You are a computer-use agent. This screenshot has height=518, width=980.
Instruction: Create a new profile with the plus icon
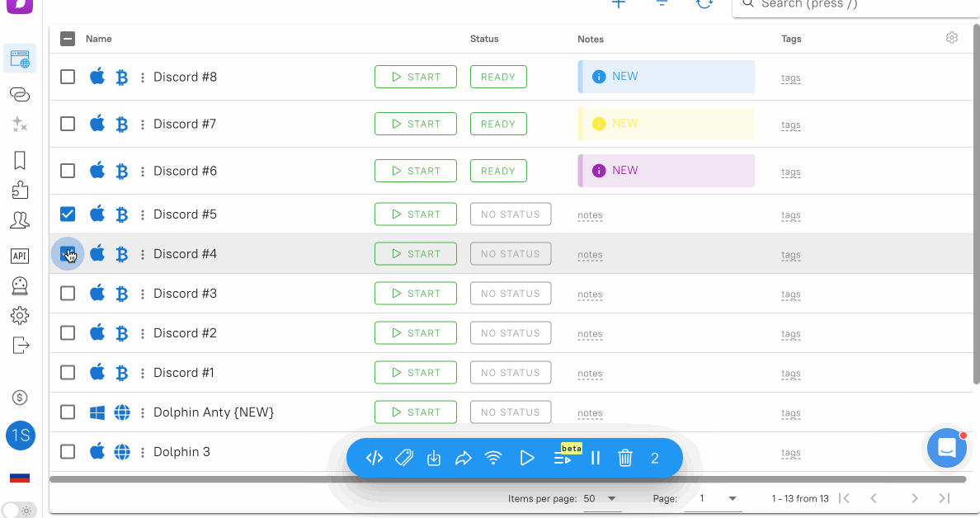619,4
